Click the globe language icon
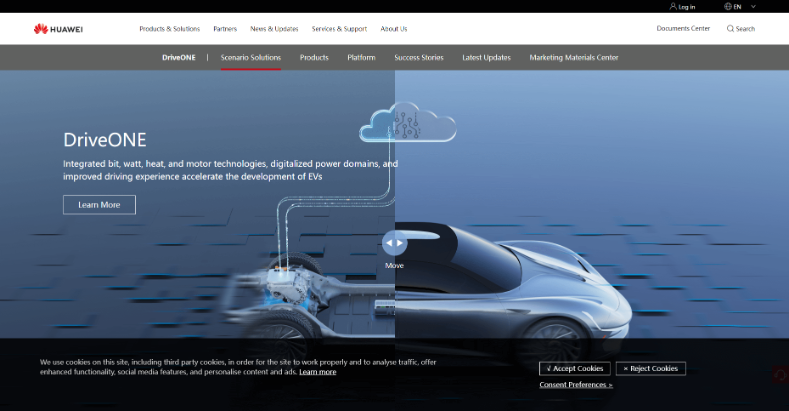This screenshot has height=411, width=789. point(728,7)
